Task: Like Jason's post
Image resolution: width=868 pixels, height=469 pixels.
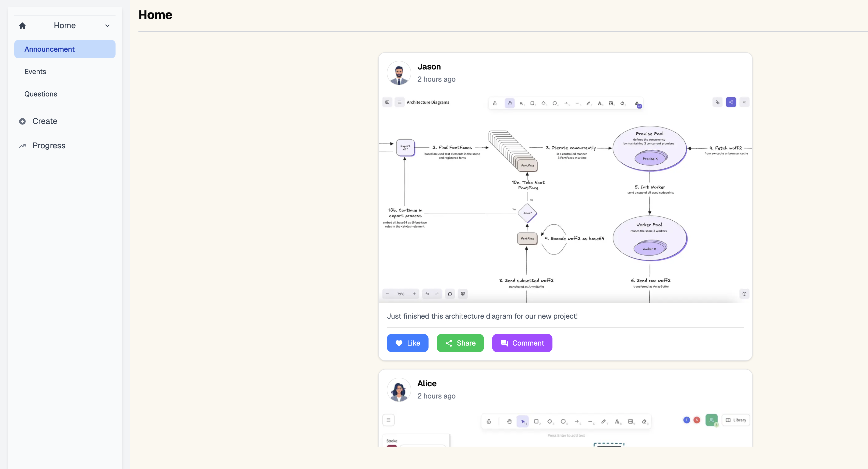Action: (407, 343)
